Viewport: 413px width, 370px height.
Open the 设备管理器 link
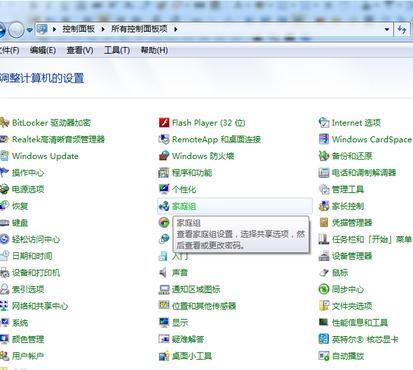pos(352,256)
